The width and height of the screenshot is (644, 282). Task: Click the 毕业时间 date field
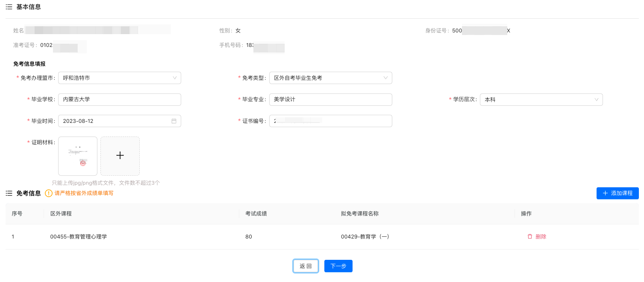click(115, 121)
